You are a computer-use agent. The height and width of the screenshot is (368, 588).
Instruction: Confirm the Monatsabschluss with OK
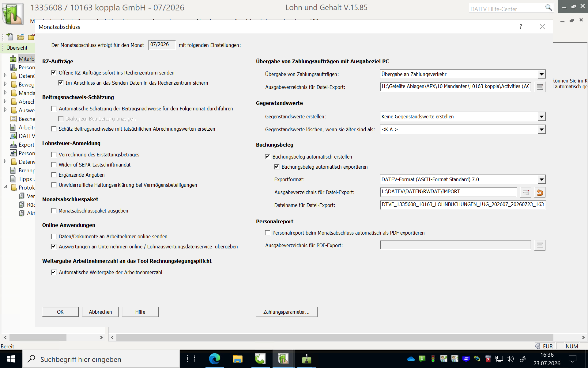(60, 312)
